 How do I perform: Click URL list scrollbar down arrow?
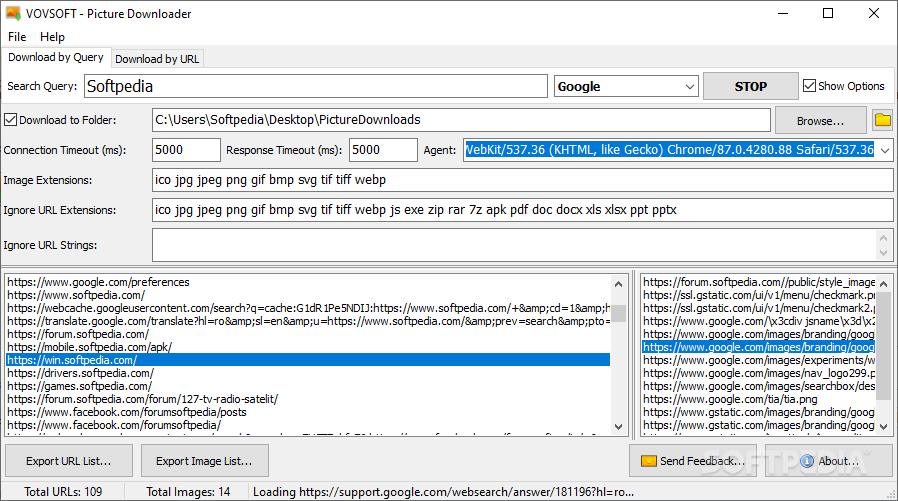pyautogui.click(x=619, y=426)
